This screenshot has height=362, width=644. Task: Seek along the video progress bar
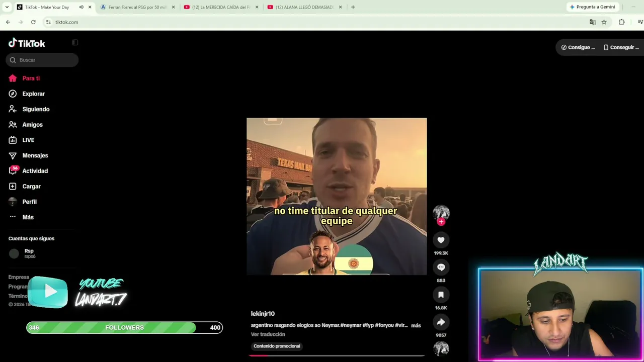pyautogui.click(x=337, y=355)
